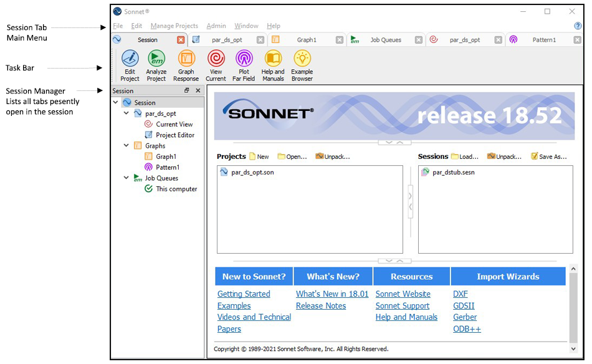The width and height of the screenshot is (592, 364).
Task: Click Unpack in the Sessions panel
Action: 504,156
